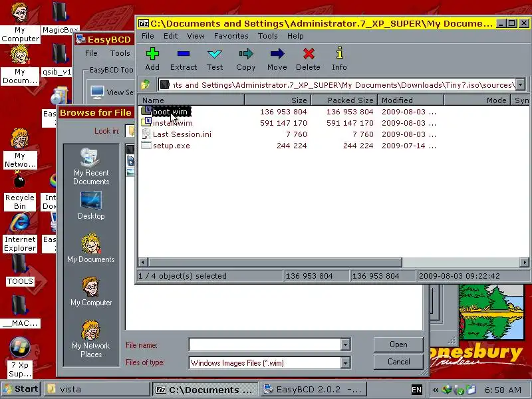Sort by the Name column header
The height and width of the screenshot is (399, 532).
click(x=191, y=100)
